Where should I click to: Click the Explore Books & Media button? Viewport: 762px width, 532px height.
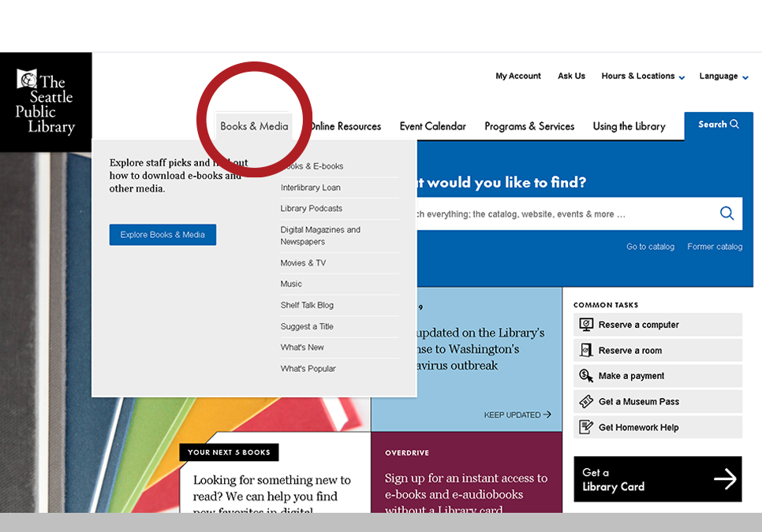tap(162, 234)
